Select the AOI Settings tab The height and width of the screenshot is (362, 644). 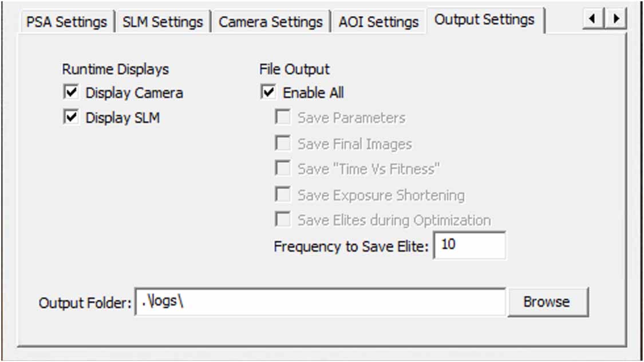(378, 22)
